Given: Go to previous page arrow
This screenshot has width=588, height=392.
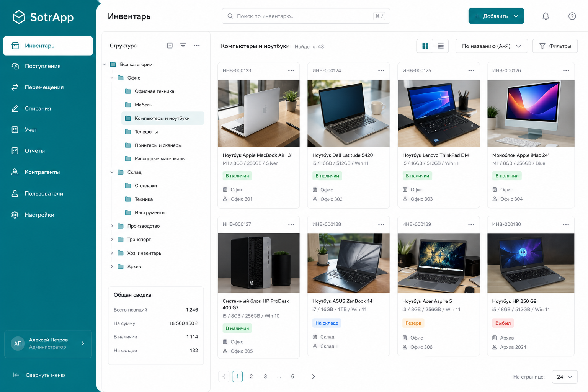Looking at the screenshot, I should [224, 377].
